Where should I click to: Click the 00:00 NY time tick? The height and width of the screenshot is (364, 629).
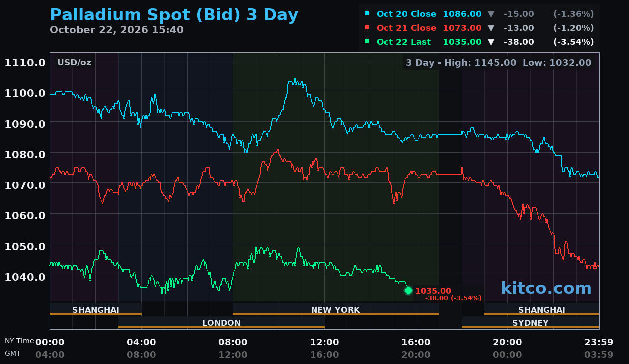(x=50, y=342)
